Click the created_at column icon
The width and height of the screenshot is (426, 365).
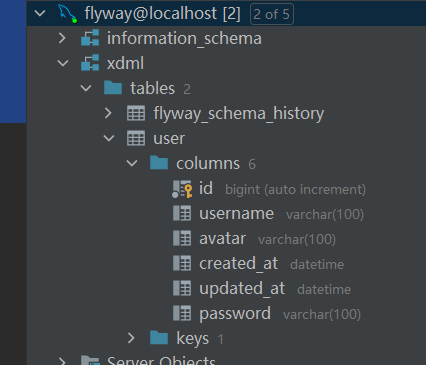point(182,263)
